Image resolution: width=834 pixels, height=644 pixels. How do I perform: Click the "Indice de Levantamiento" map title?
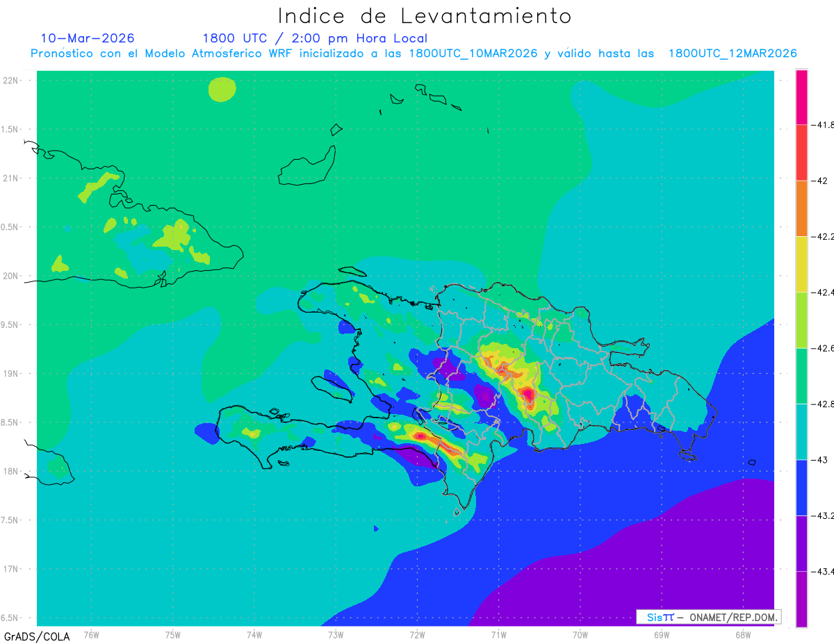pos(424,15)
